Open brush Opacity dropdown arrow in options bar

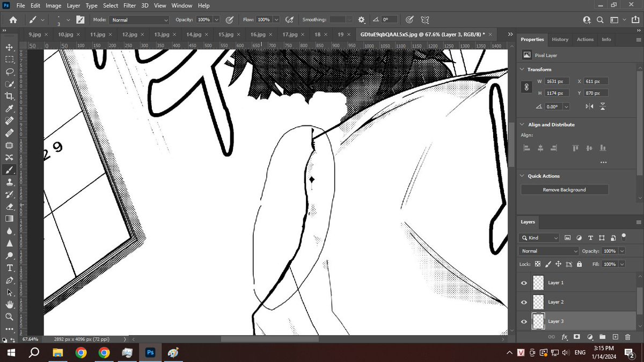coord(217,20)
